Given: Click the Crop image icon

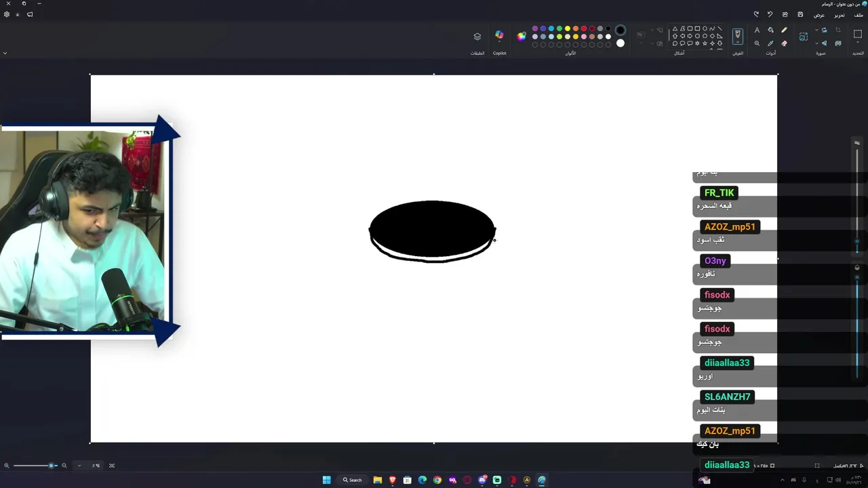Looking at the screenshot, I should click(x=838, y=29).
